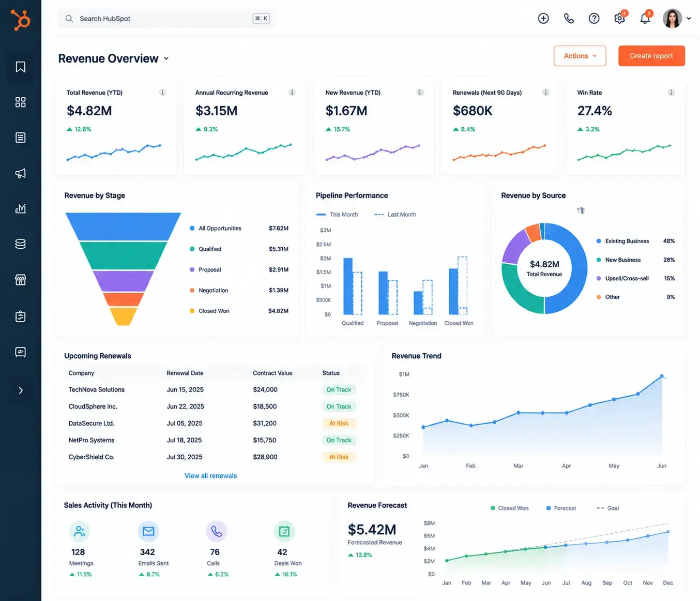Screen dimensions: 700x601
Task: Open the notifications bell
Action: pyautogui.click(x=645, y=19)
